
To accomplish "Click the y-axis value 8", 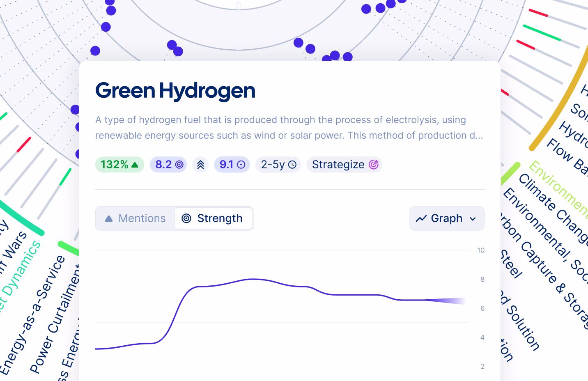I will coord(482,280).
